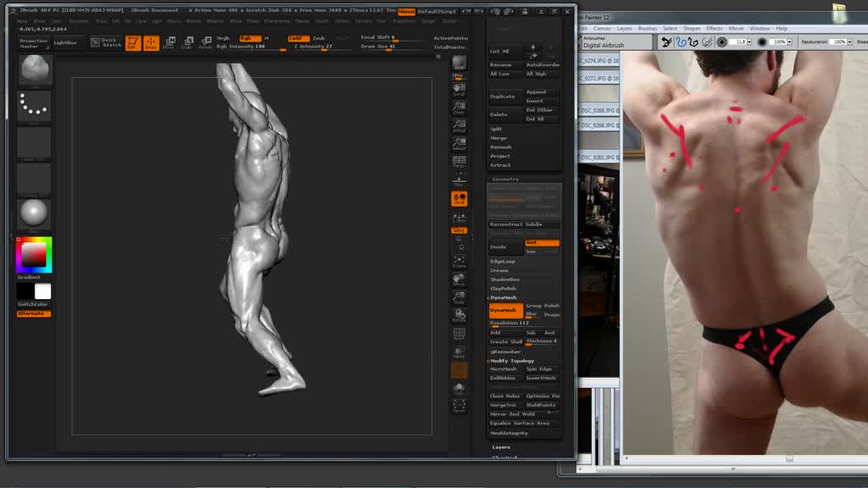Expand the Split subtool section

pos(497,129)
